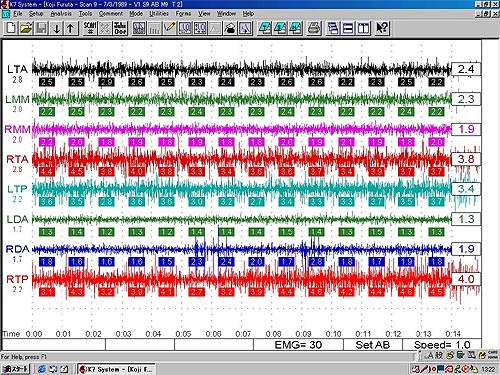The height and width of the screenshot is (375, 500).
Task: Click the EMG= 30 status field
Action: coord(298,345)
